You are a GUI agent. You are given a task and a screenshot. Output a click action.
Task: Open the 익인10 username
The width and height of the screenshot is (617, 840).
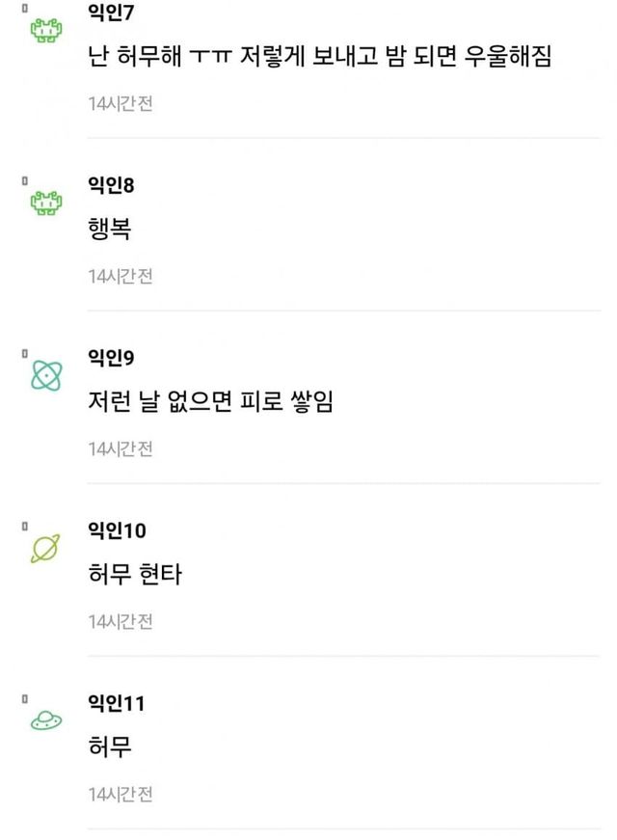(x=116, y=530)
